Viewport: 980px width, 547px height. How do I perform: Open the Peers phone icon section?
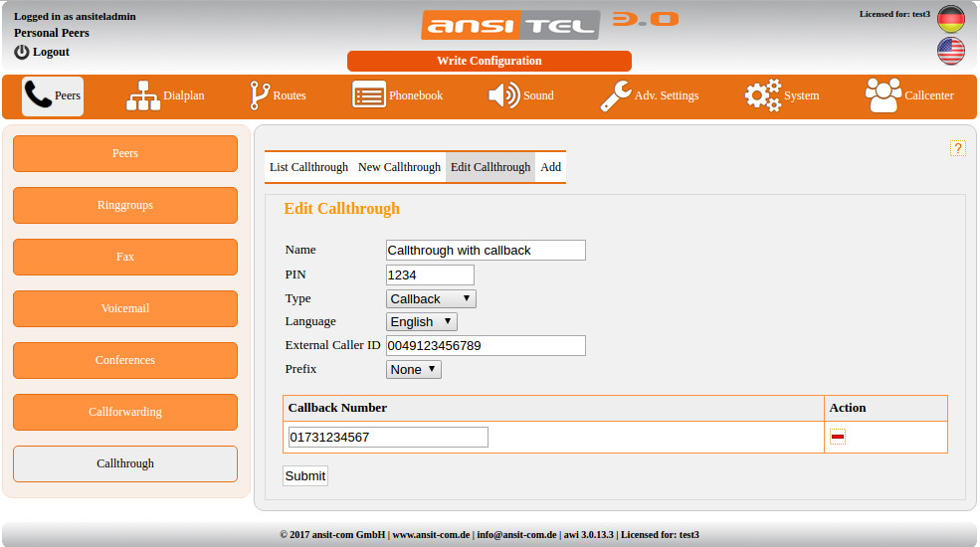[53, 95]
